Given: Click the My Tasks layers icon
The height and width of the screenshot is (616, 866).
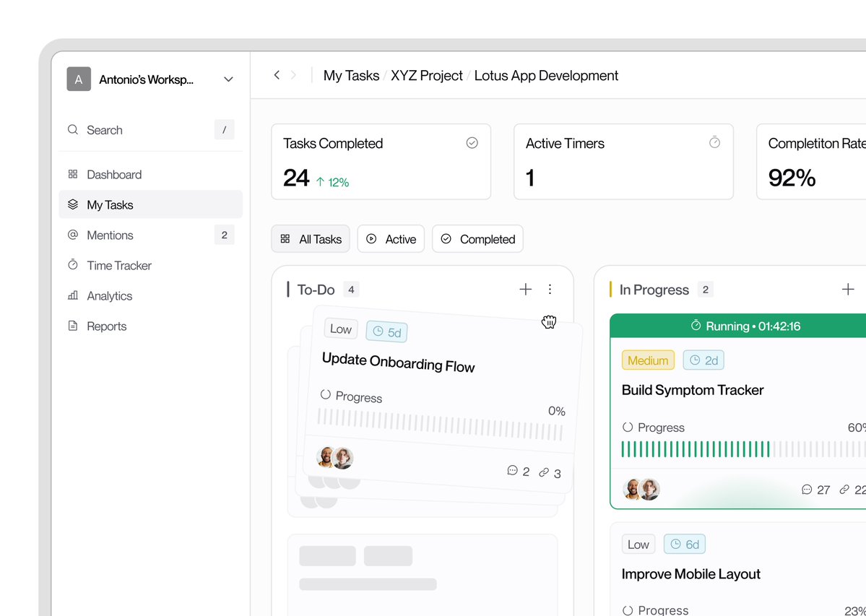Looking at the screenshot, I should point(73,205).
